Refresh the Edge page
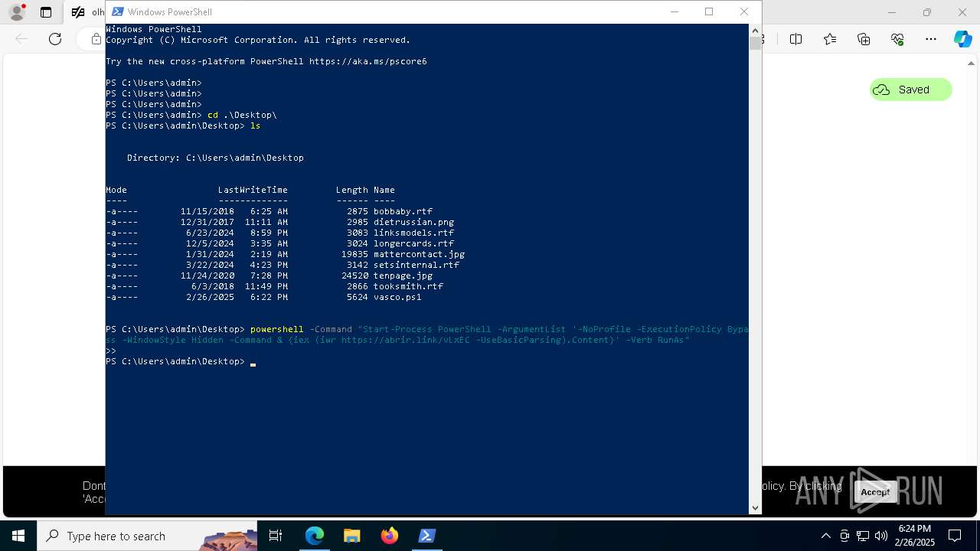 point(55,39)
